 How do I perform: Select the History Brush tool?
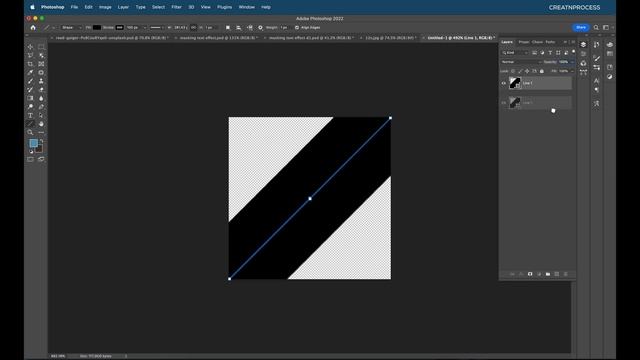(x=30, y=89)
